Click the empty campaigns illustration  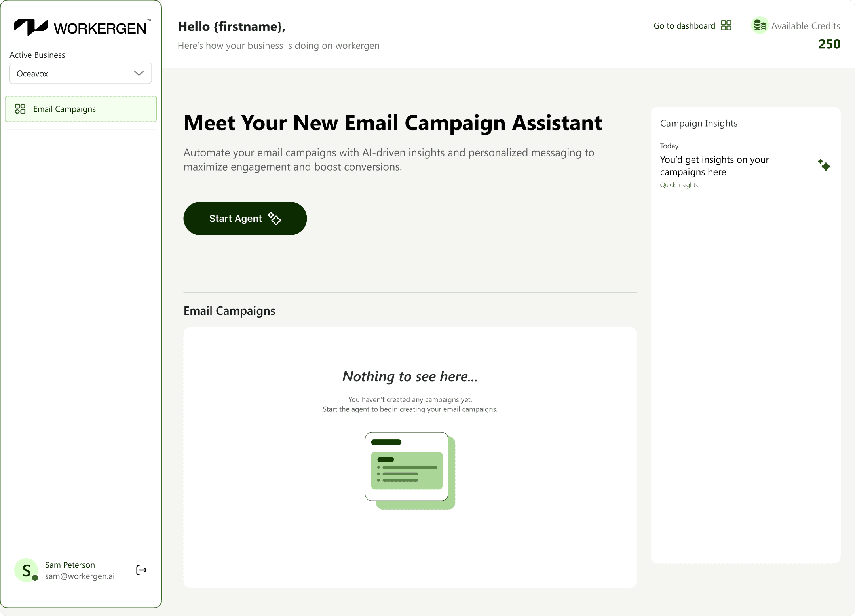tap(410, 471)
